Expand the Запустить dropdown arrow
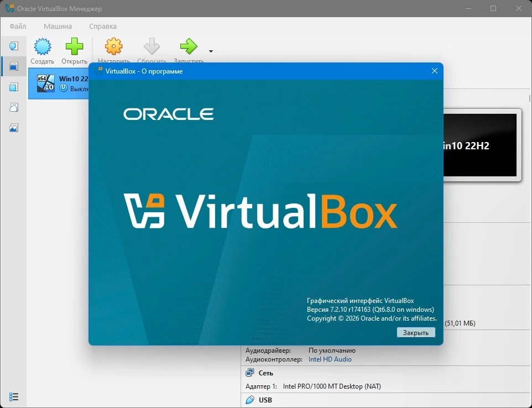Screen dimensions: 532x408 coord(211,51)
